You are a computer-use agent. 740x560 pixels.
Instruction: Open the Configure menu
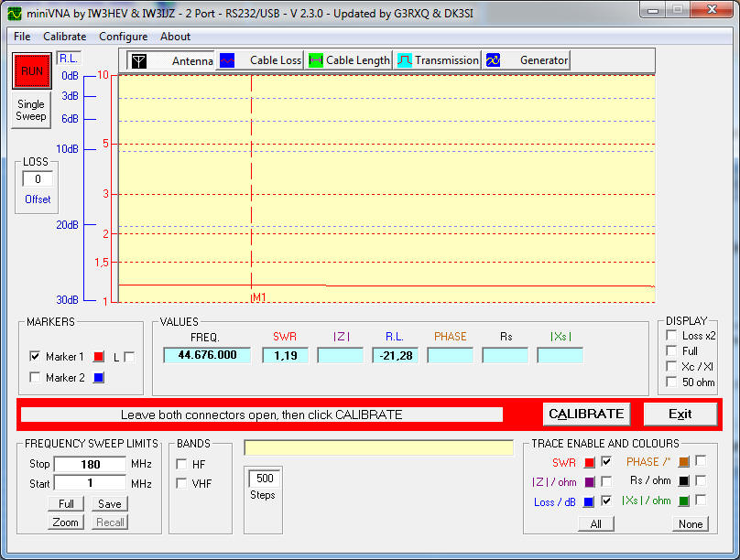[123, 37]
